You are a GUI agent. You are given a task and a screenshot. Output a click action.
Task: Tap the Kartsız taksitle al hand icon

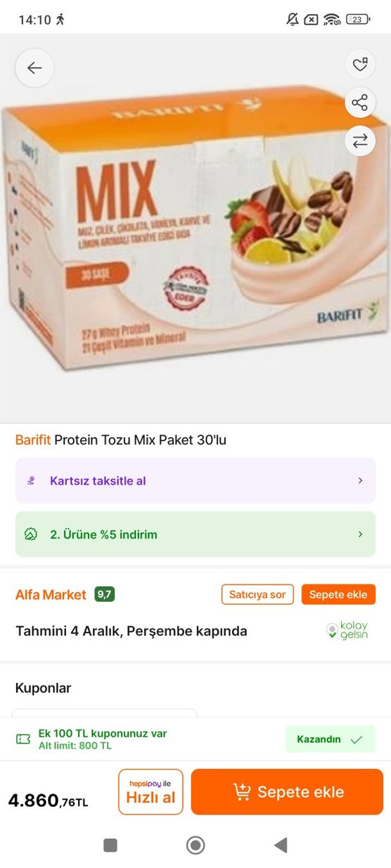[31, 481]
